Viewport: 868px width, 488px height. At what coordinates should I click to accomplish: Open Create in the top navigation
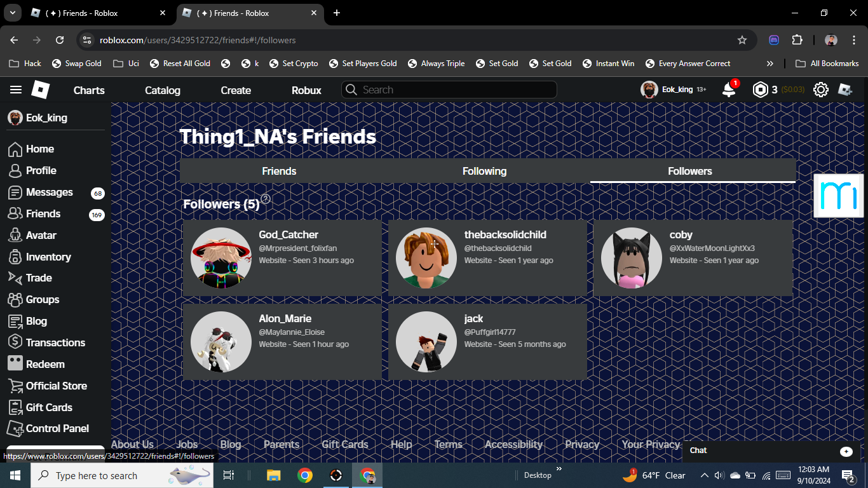pyautogui.click(x=236, y=90)
